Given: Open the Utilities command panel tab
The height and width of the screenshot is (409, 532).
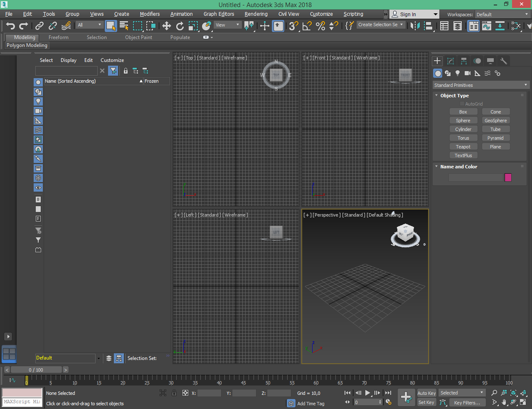Looking at the screenshot, I should click(504, 61).
